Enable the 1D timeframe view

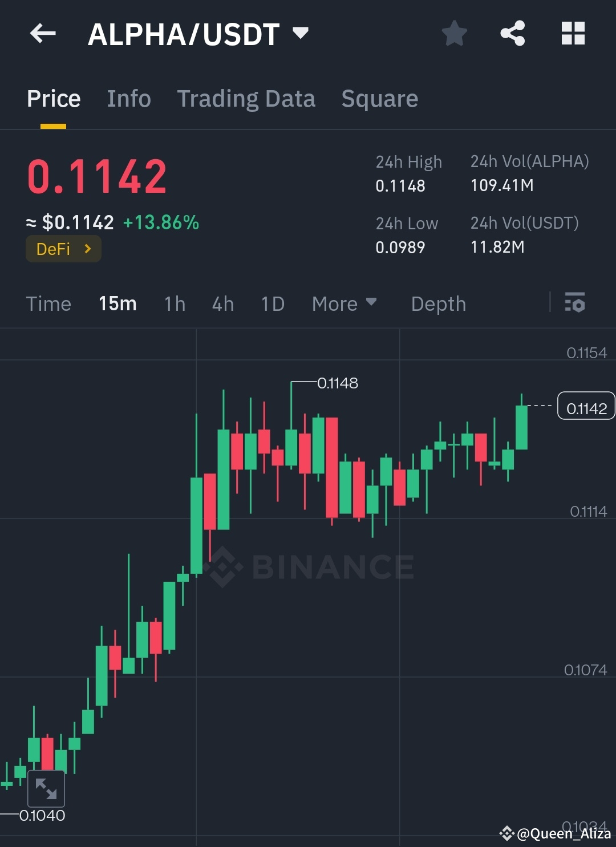(x=272, y=303)
